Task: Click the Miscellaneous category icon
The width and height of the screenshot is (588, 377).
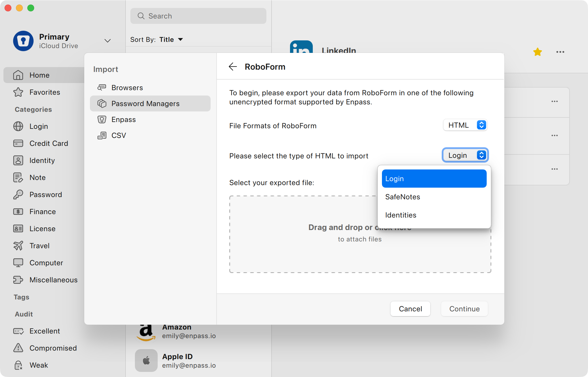Action: tap(18, 280)
